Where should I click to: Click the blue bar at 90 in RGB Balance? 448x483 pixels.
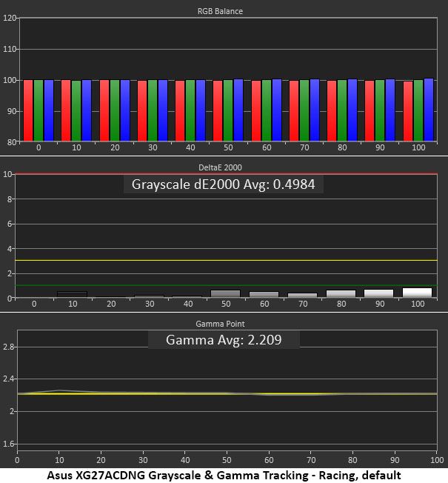click(390, 110)
